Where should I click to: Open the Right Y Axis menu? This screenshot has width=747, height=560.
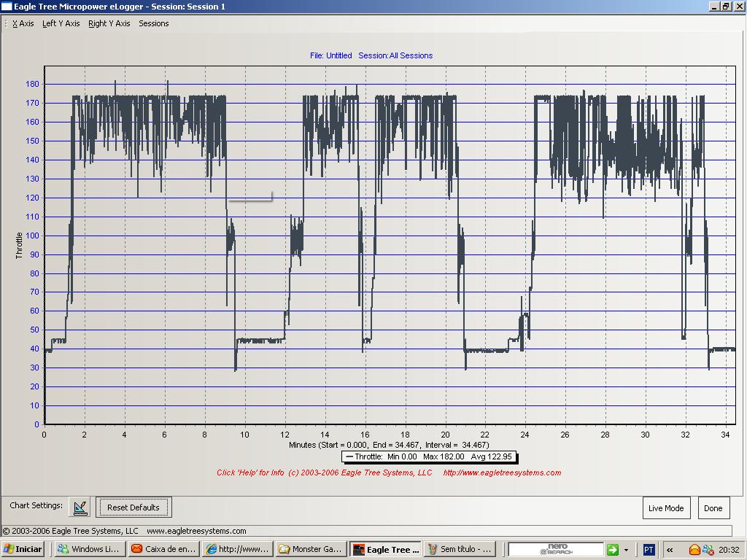tap(109, 23)
